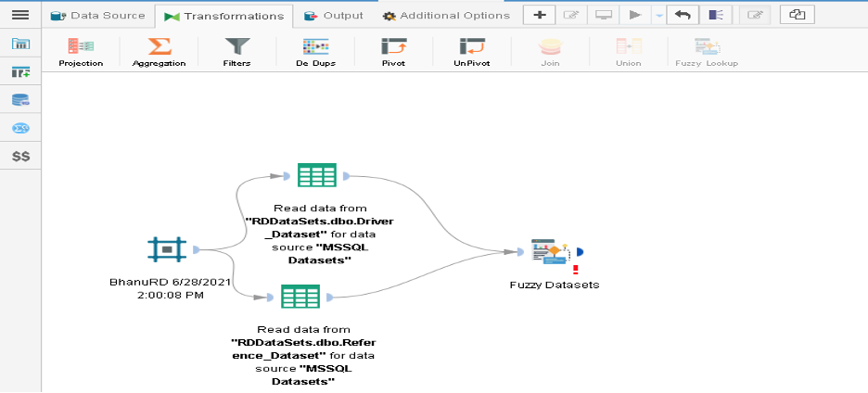Click the Driver_Dataset node output port

tap(346, 176)
